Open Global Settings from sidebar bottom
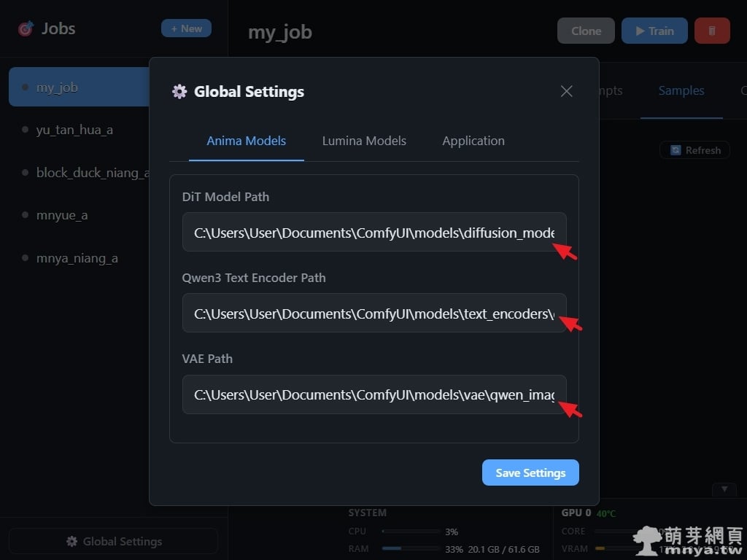 click(113, 541)
